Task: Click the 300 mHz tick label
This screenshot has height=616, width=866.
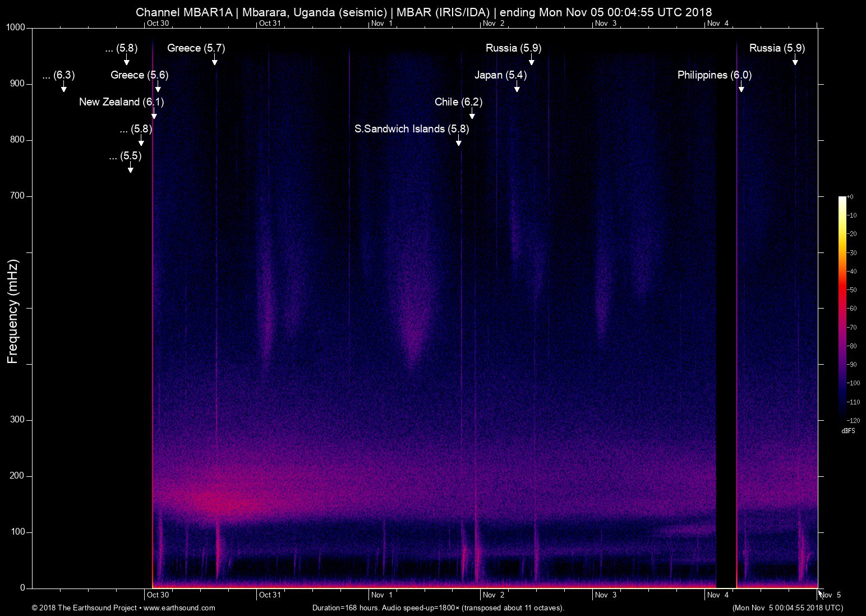Action: click(x=17, y=420)
